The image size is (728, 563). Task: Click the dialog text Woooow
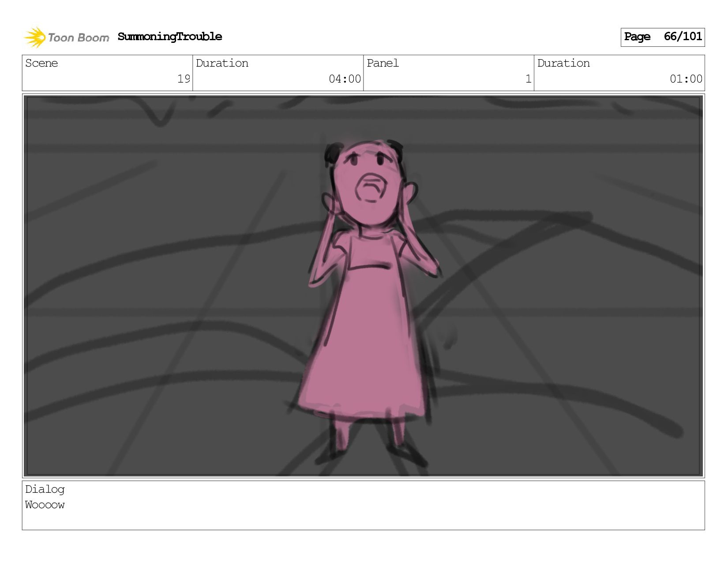tap(45, 505)
